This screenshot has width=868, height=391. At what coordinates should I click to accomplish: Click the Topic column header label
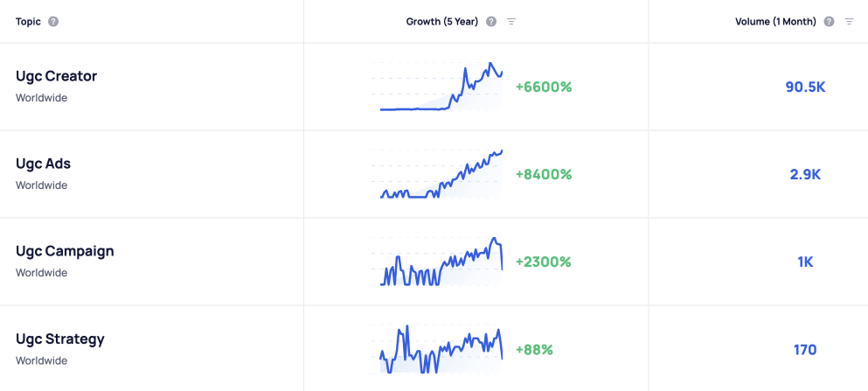click(x=28, y=22)
